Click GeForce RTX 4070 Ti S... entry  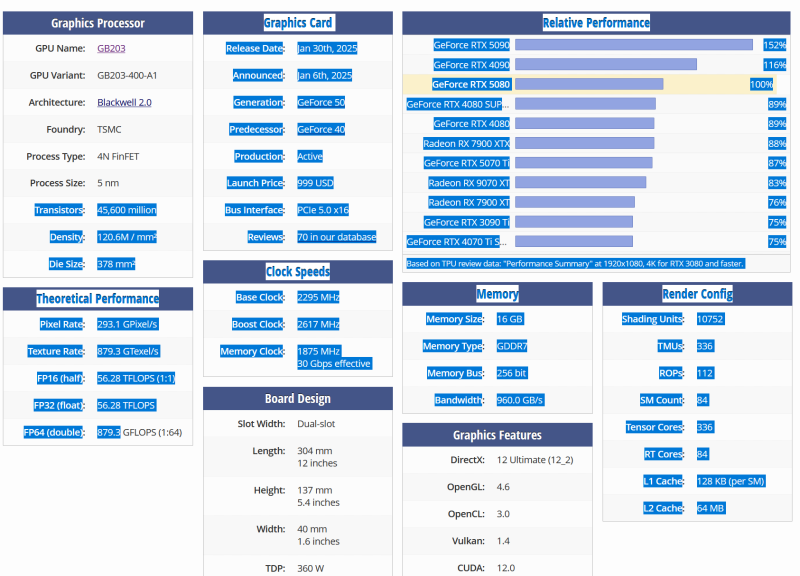(456, 242)
